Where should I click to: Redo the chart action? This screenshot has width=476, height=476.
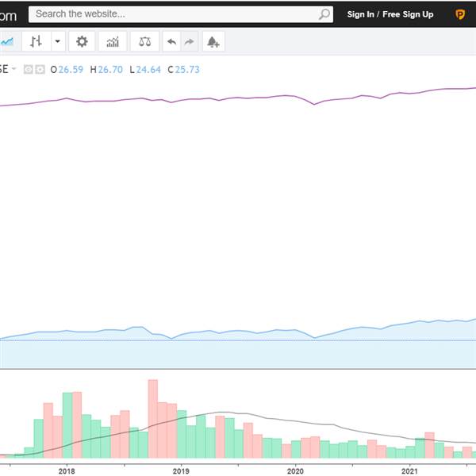[x=190, y=41]
